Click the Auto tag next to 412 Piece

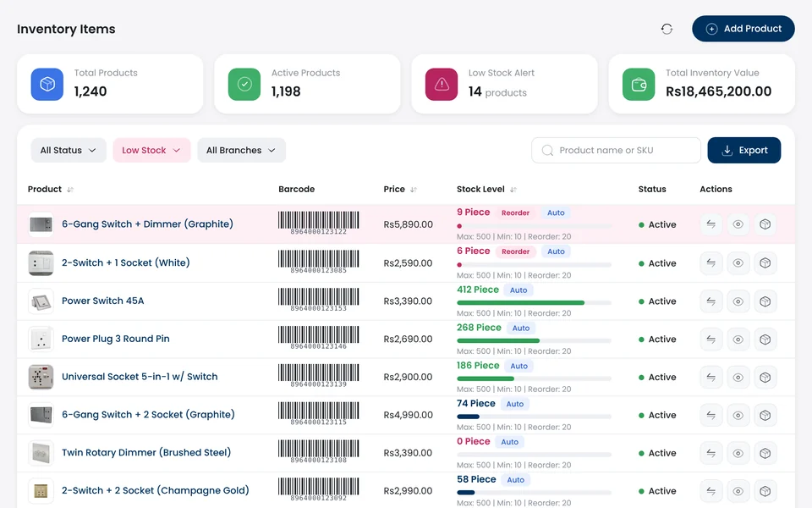click(518, 290)
